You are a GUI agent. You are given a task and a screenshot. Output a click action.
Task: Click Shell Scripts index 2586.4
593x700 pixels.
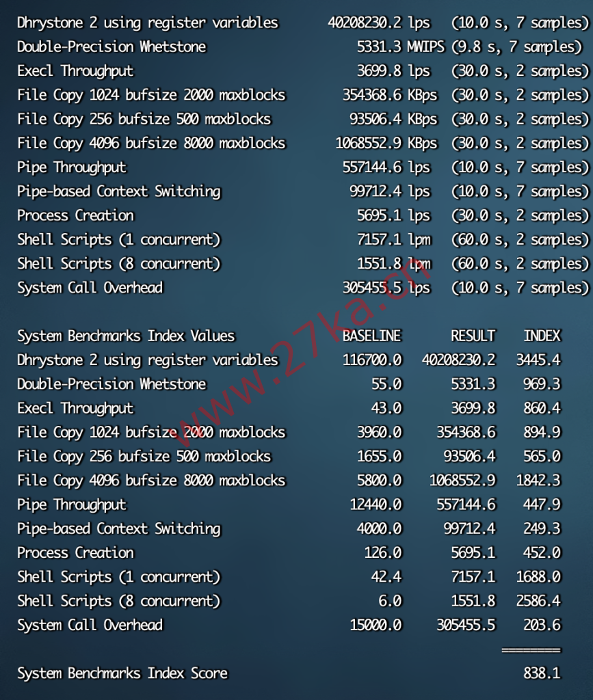[x=538, y=602]
